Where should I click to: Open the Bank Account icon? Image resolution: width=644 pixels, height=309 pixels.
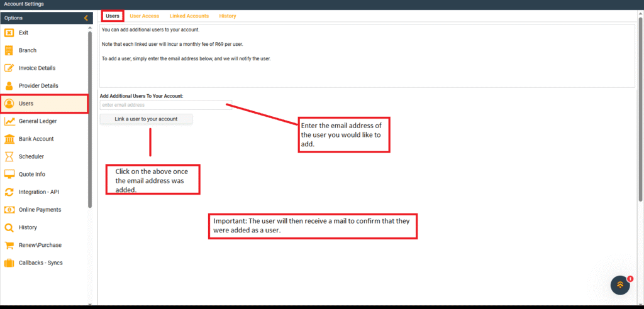(x=9, y=139)
